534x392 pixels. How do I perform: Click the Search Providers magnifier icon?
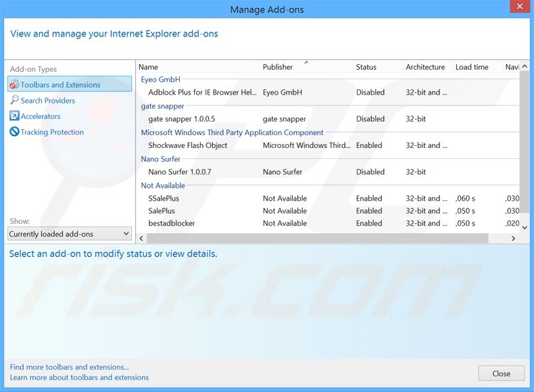pos(14,100)
